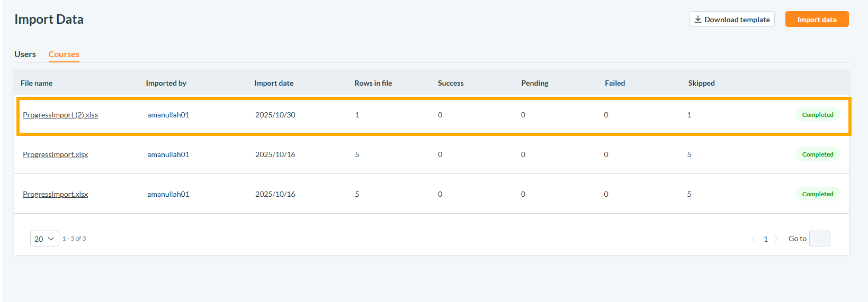868x302 pixels.
Task: Open the ProgressImport.xlsx link in the last table row
Action: point(55,194)
